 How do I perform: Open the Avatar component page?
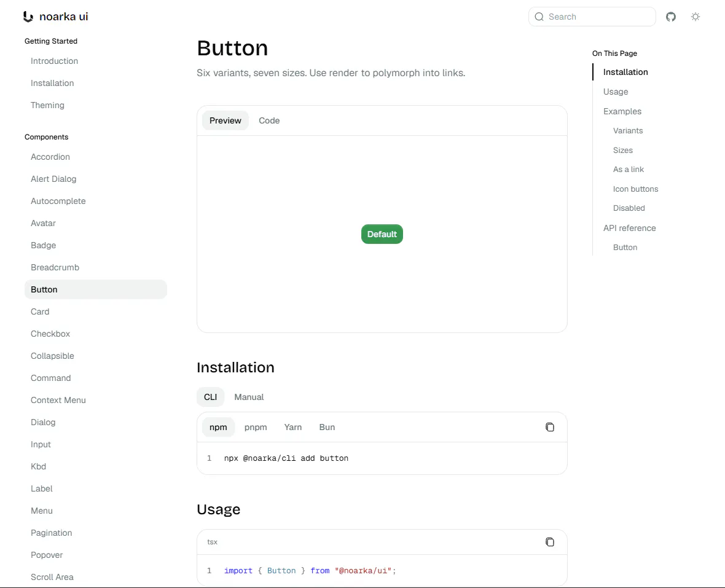[43, 223]
